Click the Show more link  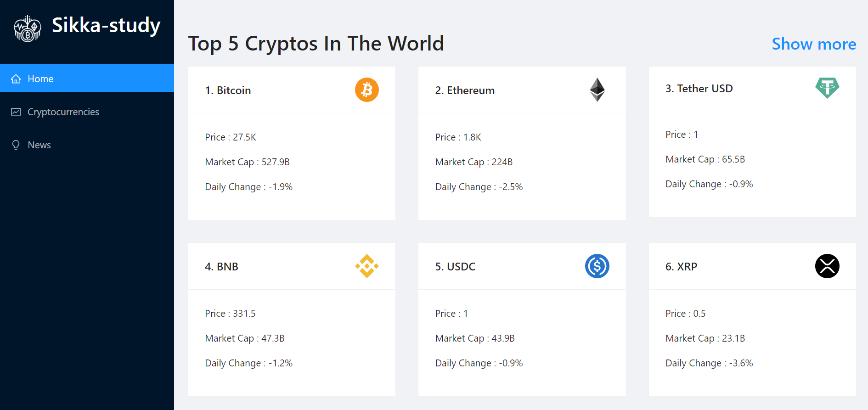pos(814,44)
